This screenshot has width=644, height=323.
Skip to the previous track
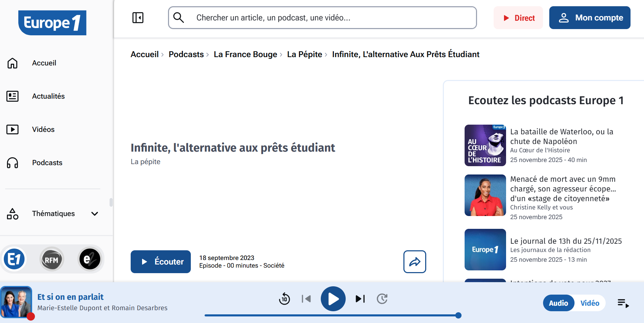click(x=306, y=299)
